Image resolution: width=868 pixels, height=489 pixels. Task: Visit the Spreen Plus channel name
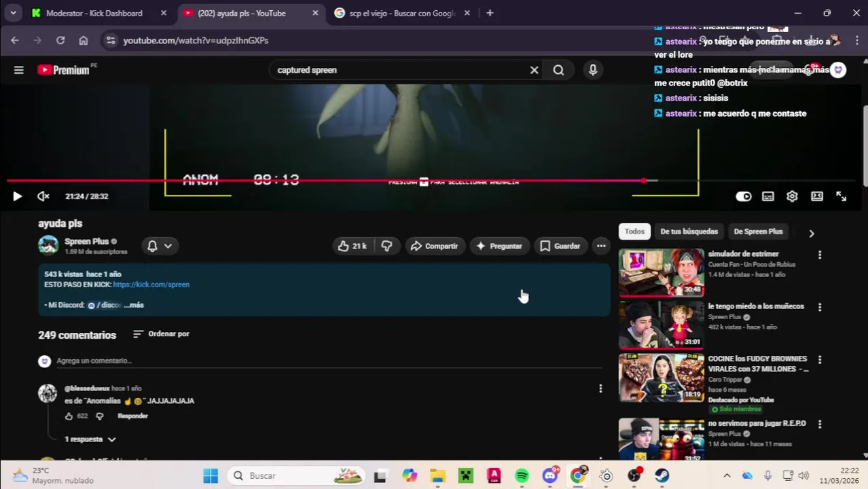click(x=86, y=241)
